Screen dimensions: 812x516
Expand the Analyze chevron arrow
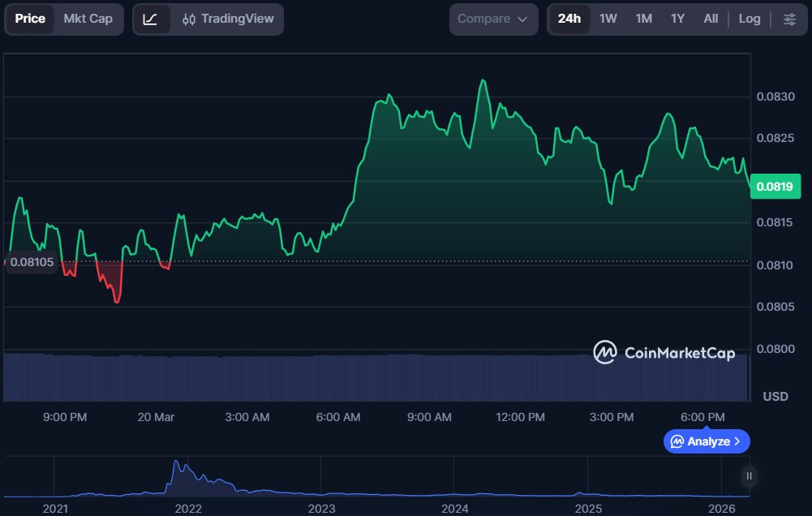tap(737, 441)
